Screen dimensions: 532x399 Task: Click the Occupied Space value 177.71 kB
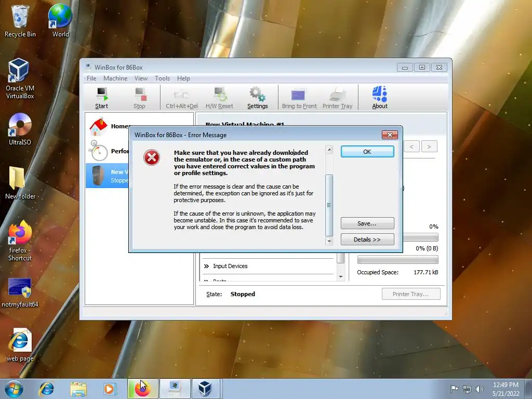(426, 272)
